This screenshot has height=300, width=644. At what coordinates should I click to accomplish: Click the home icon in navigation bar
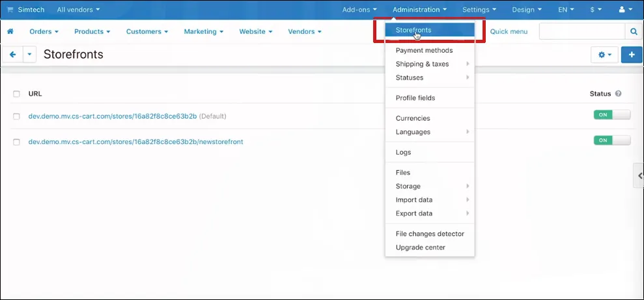(x=10, y=31)
